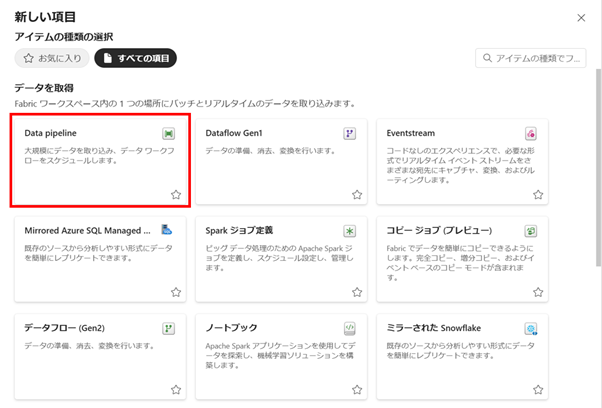
Task: Click the Dataflow Gen1 type icon
Action: click(x=350, y=133)
